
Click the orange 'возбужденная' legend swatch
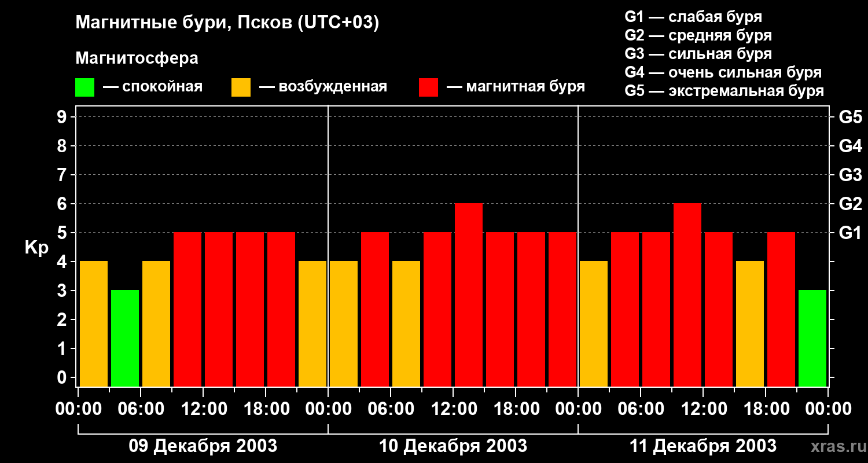click(x=241, y=87)
